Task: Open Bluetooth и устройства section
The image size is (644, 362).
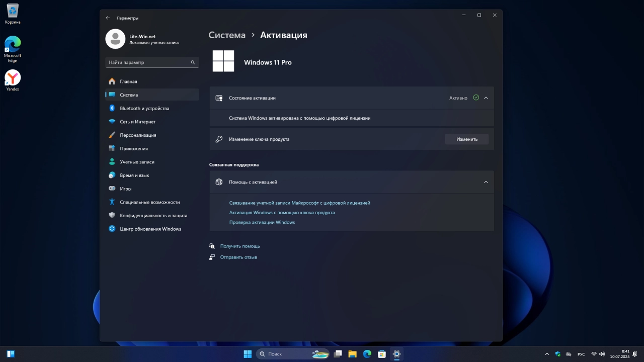Action: pyautogui.click(x=152, y=108)
